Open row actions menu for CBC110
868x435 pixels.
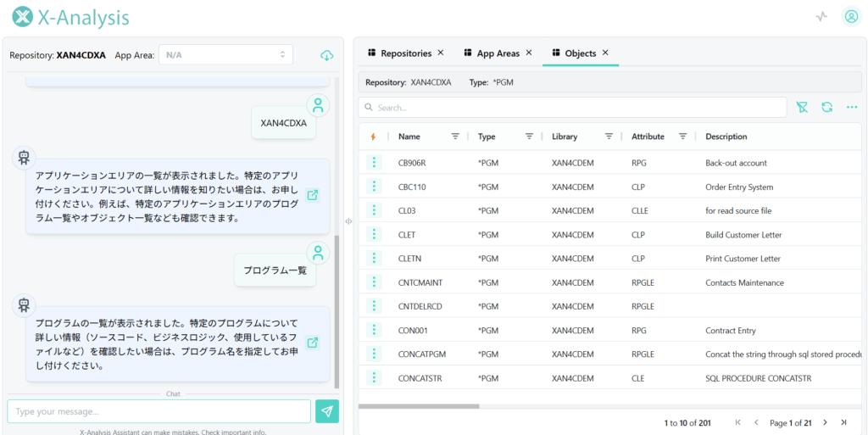[x=374, y=187]
